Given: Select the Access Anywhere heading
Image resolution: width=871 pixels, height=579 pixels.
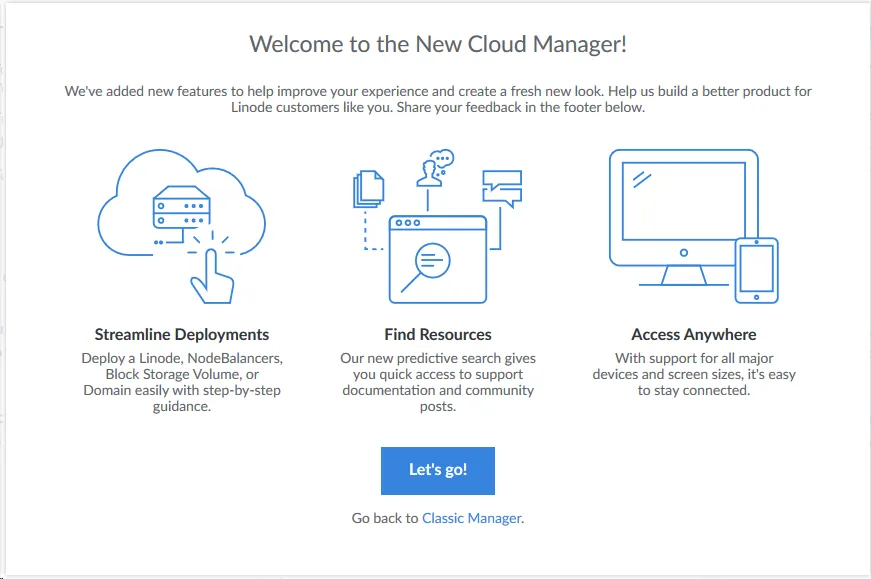Looking at the screenshot, I should tap(694, 335).
